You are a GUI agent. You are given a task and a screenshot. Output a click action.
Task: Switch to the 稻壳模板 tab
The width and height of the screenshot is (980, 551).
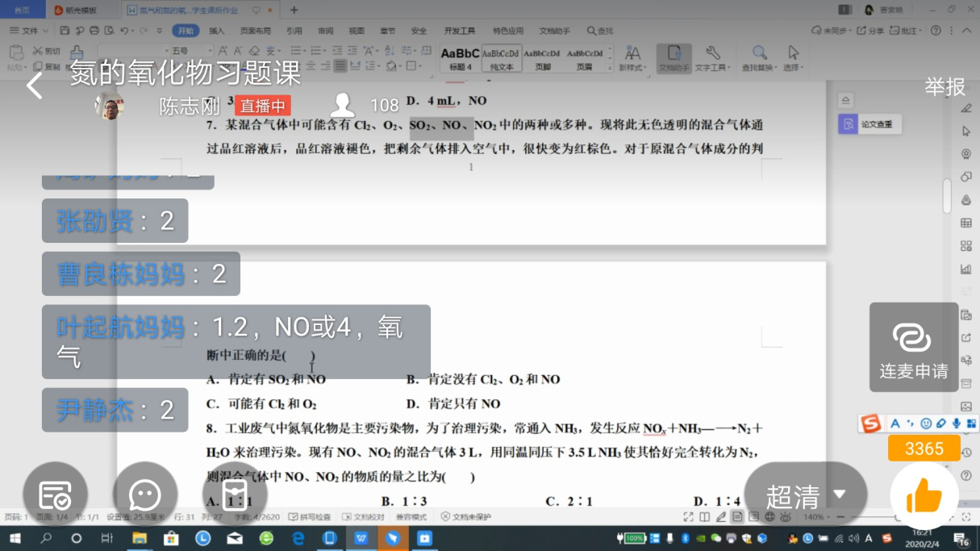coord(75,10)
